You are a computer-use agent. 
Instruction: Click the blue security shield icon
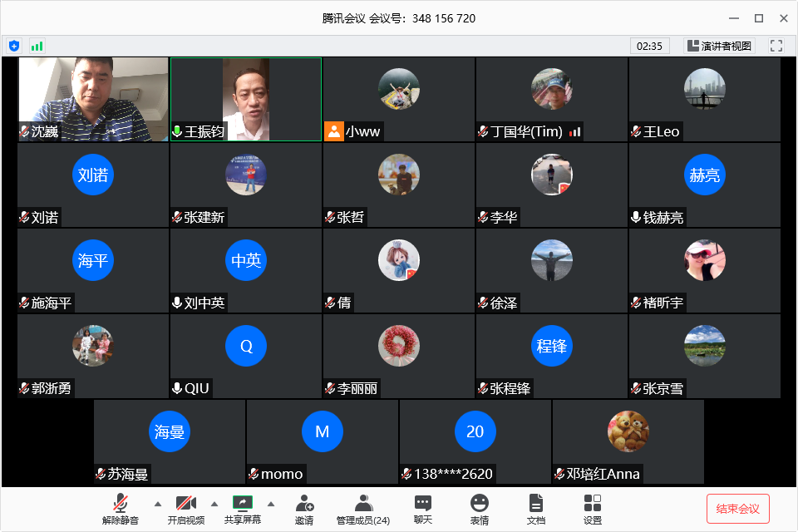coord(14,46)
